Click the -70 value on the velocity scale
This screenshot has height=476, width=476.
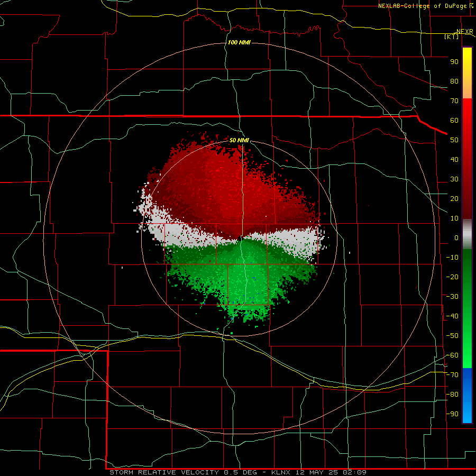pyautogui.click(x=452, y=375)
